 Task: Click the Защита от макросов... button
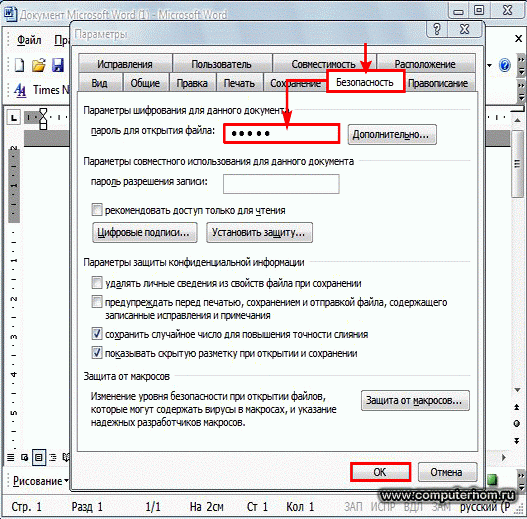click(415, 400)
